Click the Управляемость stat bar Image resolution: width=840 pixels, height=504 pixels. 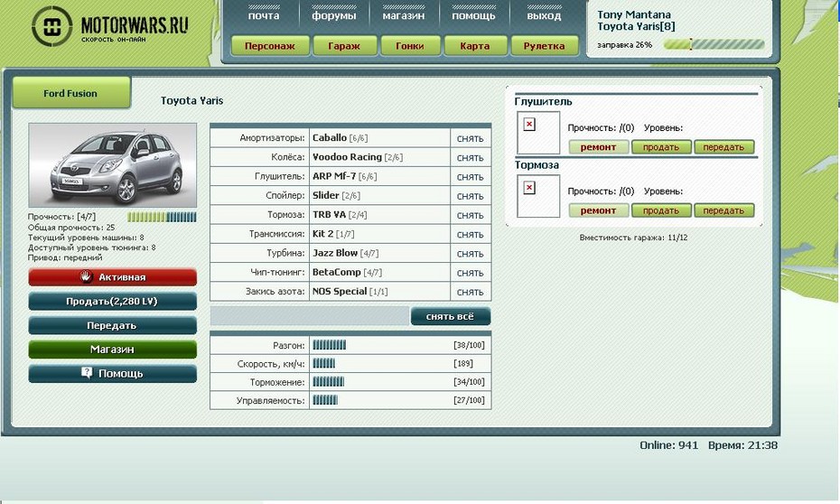(325, 400)
